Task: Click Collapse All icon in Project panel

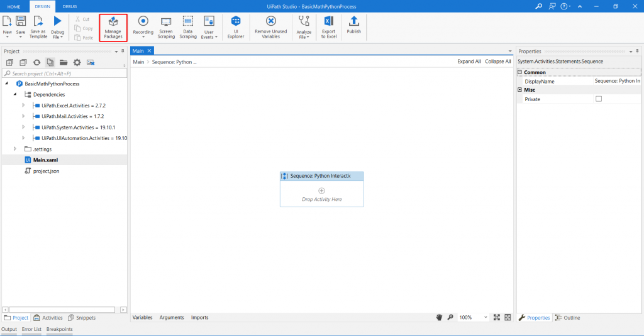Action: coord(23,62)
